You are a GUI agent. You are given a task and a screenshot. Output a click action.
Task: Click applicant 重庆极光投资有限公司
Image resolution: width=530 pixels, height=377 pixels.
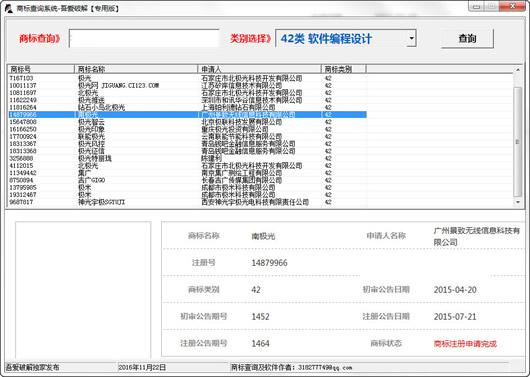(235, 129)
